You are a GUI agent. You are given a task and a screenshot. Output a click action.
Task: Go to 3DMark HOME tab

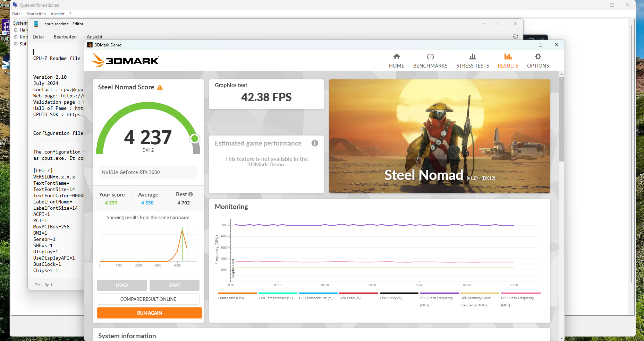396,61
